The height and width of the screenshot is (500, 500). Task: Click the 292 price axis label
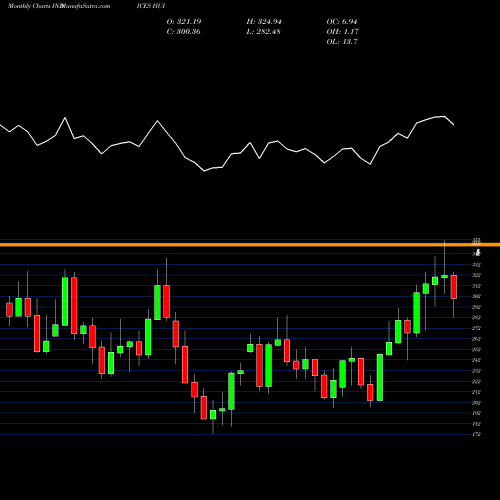point(476,307)
